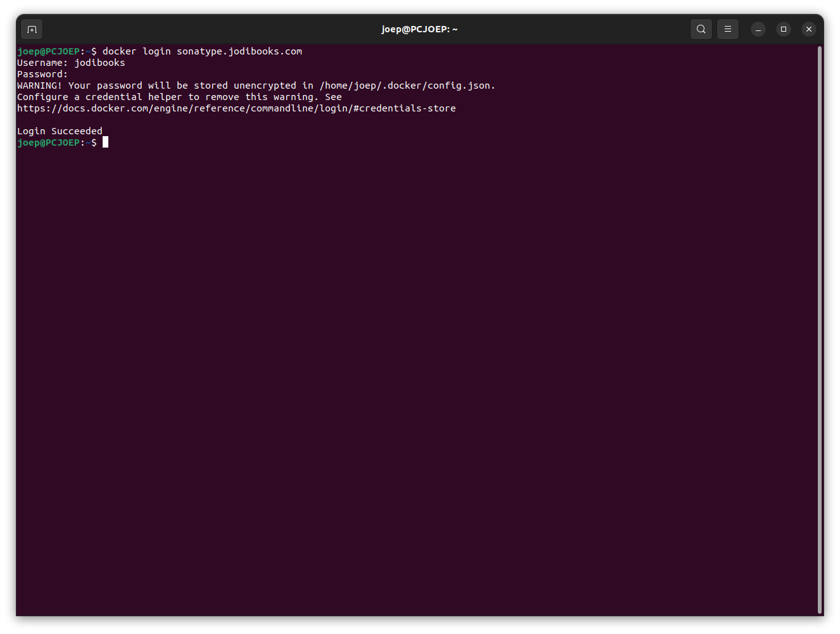Click the 'Configure a credential helper' line

(x=179, y=97)
